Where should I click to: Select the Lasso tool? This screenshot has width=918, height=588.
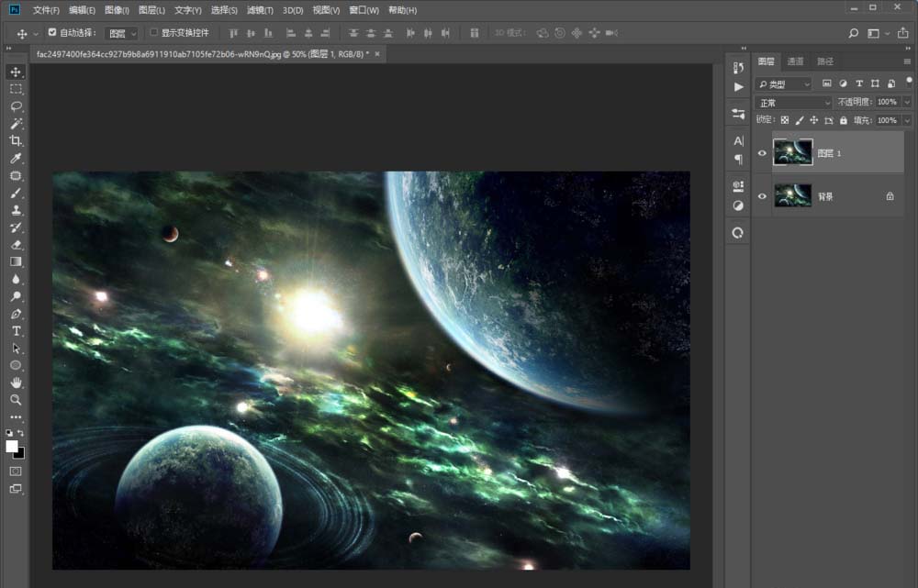[15, 105]
